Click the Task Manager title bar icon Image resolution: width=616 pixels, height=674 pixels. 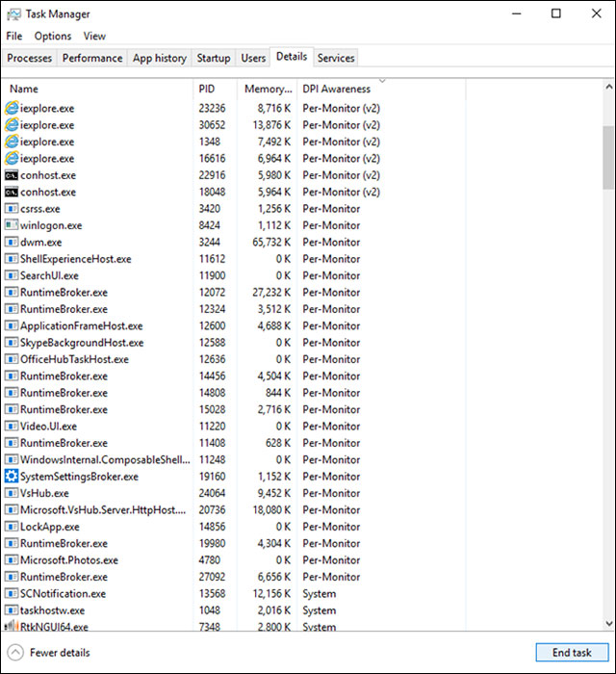[13, 14]
